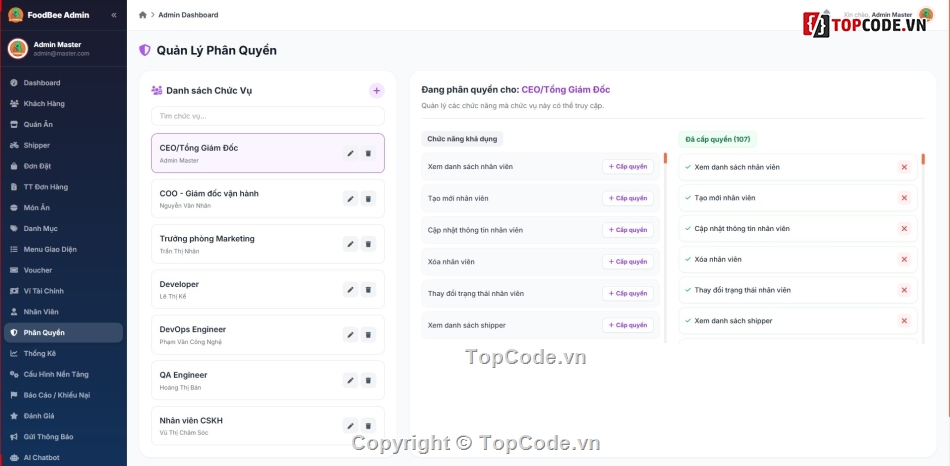Open Shipper sidebar item
The width and height of the screenshot is (950, 466).
(63, 145)
